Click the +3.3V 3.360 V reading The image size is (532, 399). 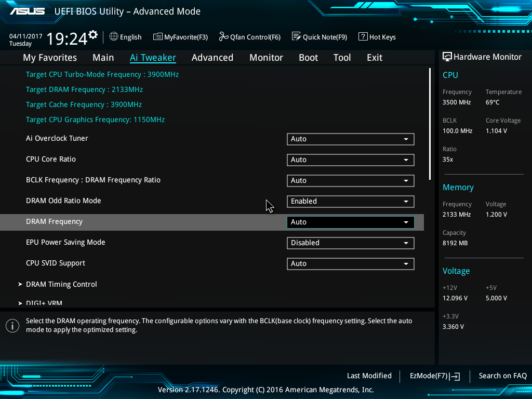point(453,326)
